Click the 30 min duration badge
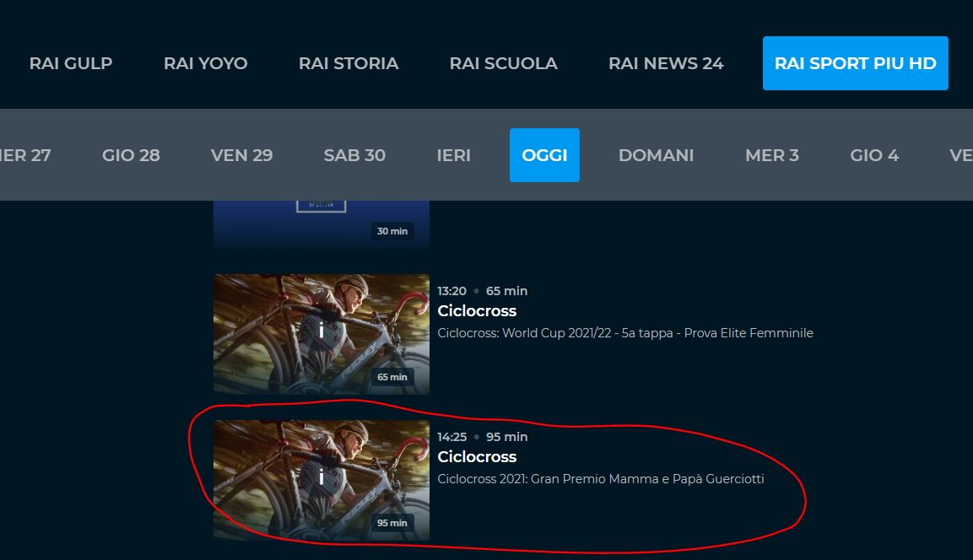This screenshot has width=973, height=560. [392, 231]
